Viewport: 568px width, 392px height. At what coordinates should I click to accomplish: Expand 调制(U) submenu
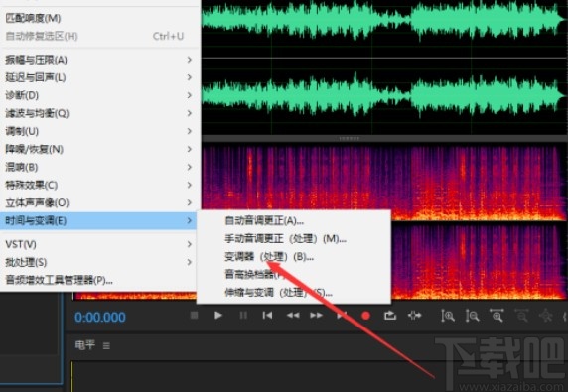[x=100, y=131]
